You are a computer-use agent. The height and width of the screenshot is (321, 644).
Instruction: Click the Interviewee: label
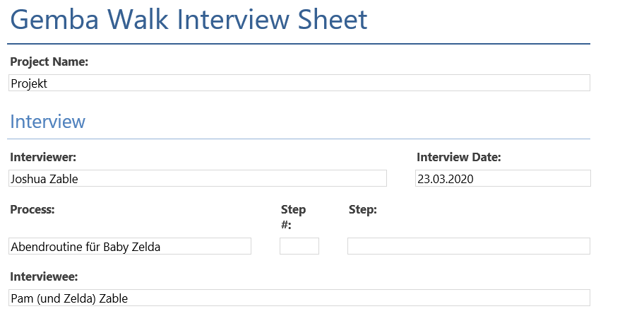click(x=44, y=276)
